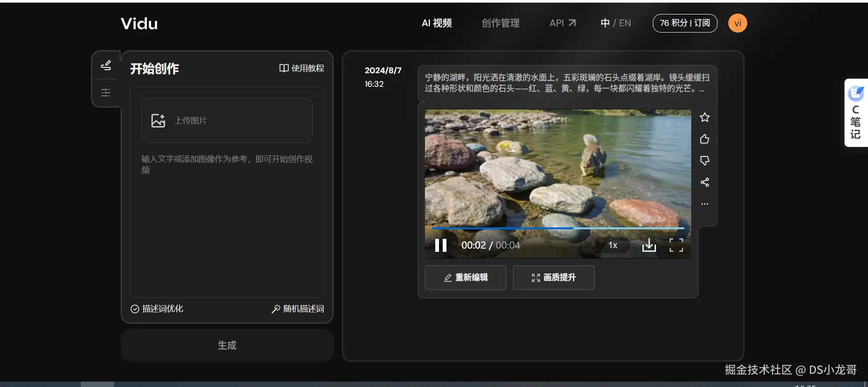
Task: Open the C笔记 notes widget
Action: click(x=856, y=113)
